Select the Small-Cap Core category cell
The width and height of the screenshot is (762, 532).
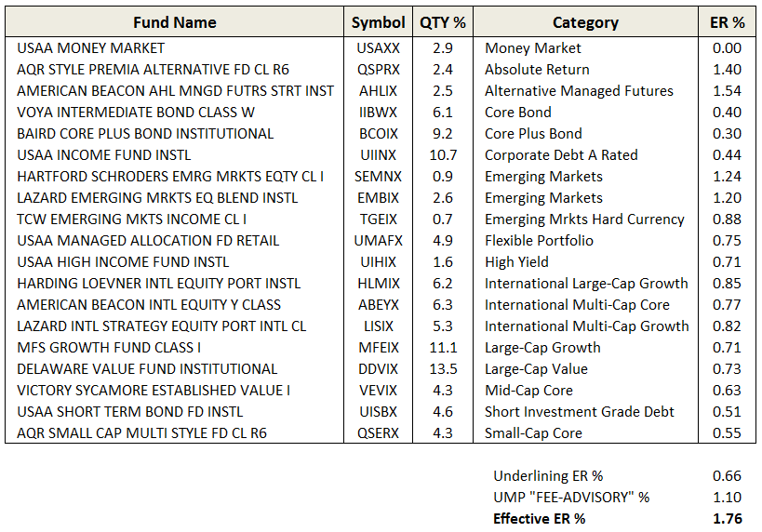533,433
